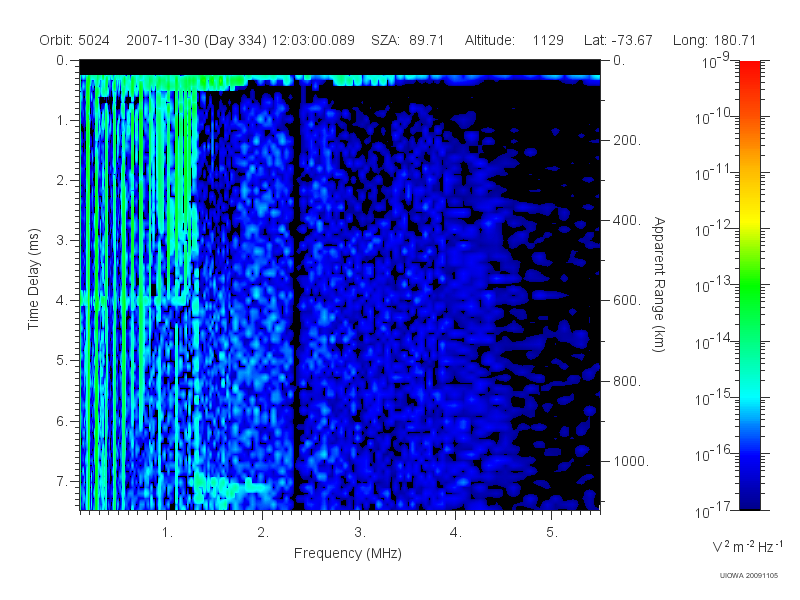Click the 600. apparent range tick label
Screen dimensions: 800x600
tap(627, 301)
